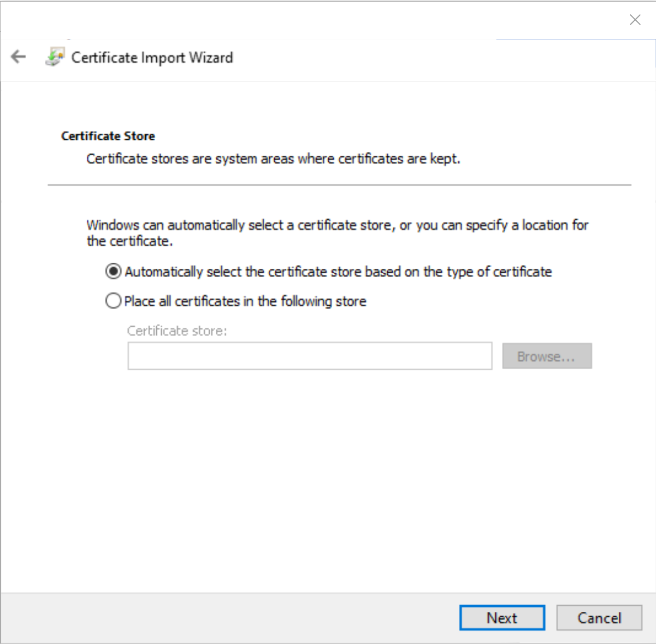Enable the 'Automatically select the certificate store' option

pyautogui.click(x=112, y=271)
